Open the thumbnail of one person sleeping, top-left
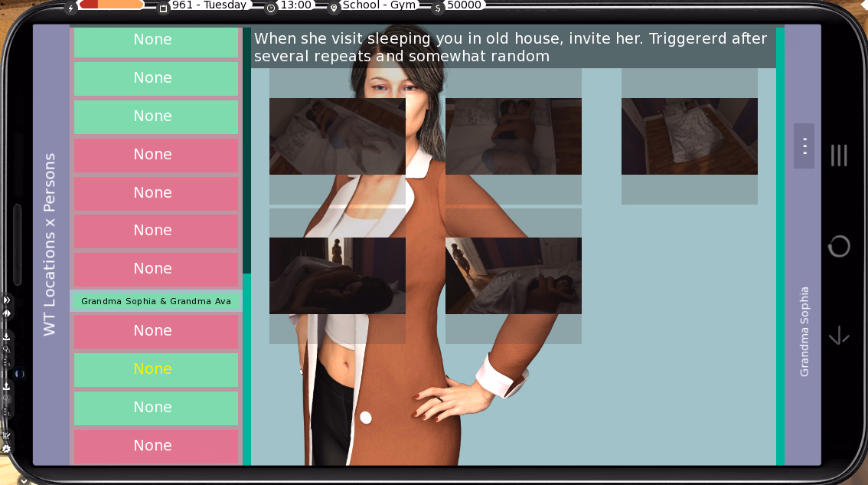This screenshot has height=485, width=868. tap(337, 136)
